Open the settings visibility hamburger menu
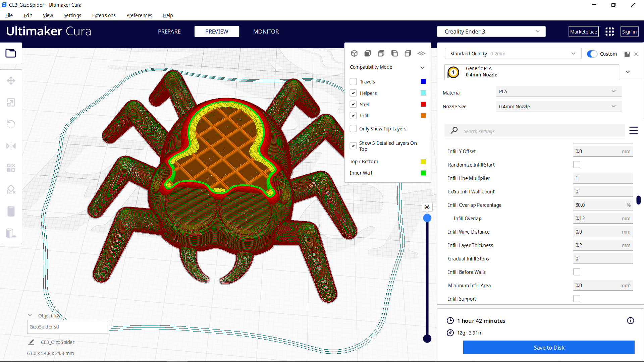Viewport: 644px width, 362px height. [633, 130]
